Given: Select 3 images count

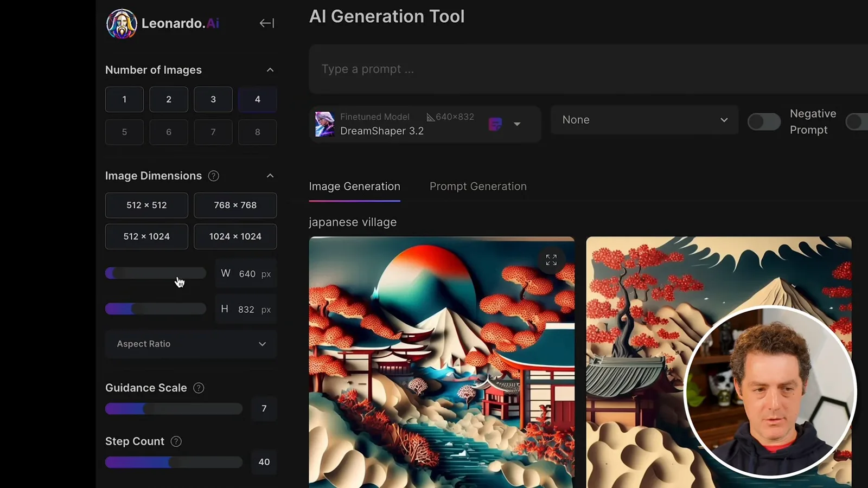Looking at the screenshot, I should (213, 99).
